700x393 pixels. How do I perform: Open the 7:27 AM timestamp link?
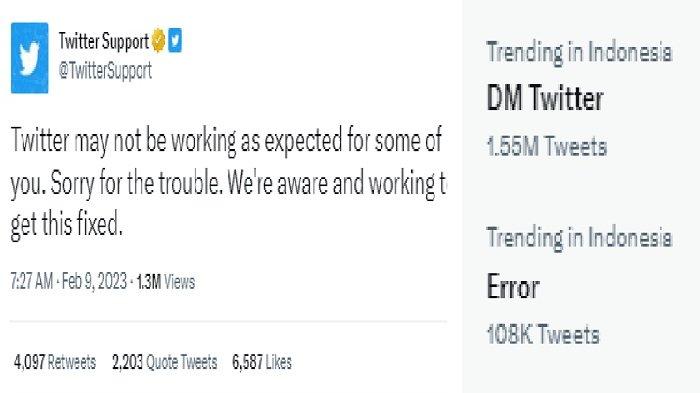coord(32,282)
